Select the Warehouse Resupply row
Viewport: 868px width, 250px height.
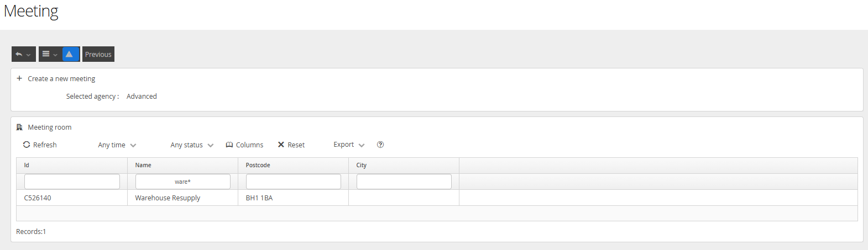pos(168,198)
